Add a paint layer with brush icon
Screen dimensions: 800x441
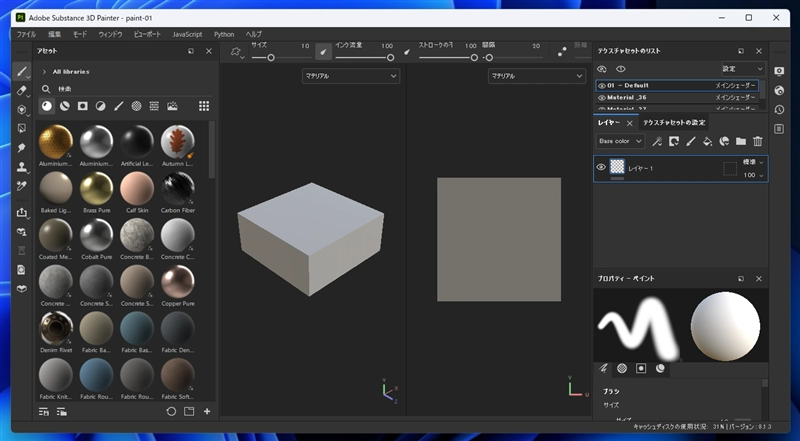coord(690,141)
